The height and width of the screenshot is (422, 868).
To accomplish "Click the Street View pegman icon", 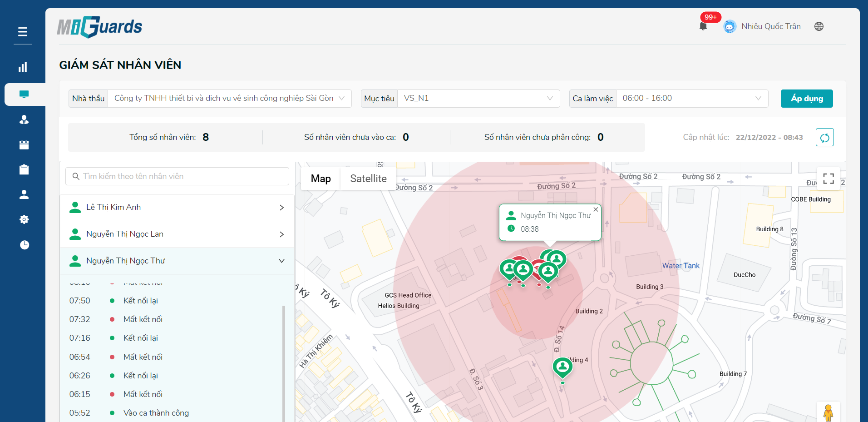I will (x=829, y=412).
